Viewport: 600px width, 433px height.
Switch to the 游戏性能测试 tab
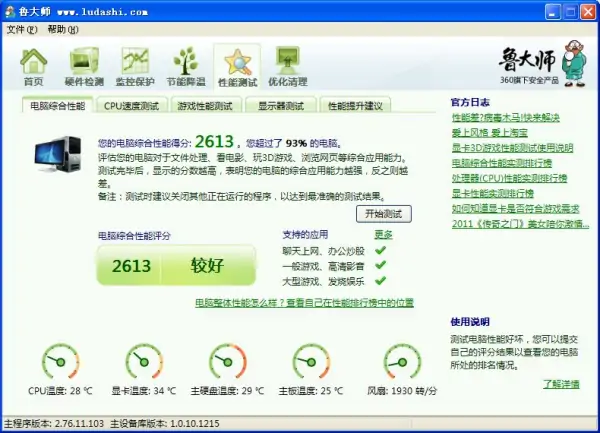point(205,106)
